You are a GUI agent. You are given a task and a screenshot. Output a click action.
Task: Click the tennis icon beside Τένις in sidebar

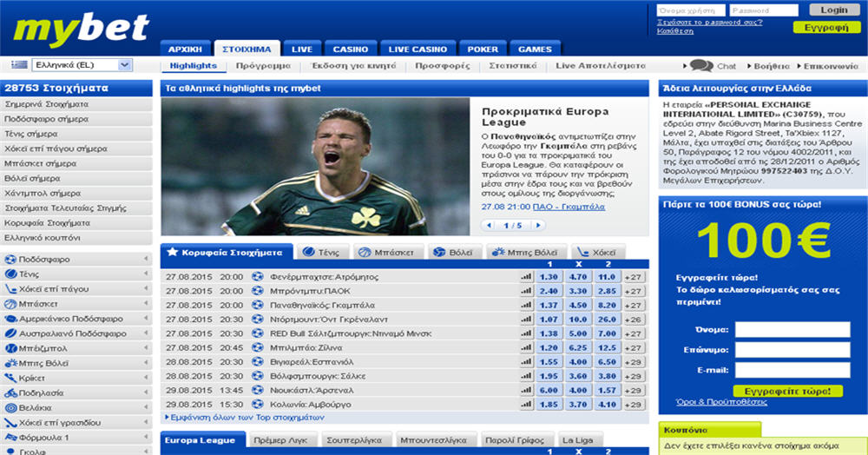coord(10,274)
